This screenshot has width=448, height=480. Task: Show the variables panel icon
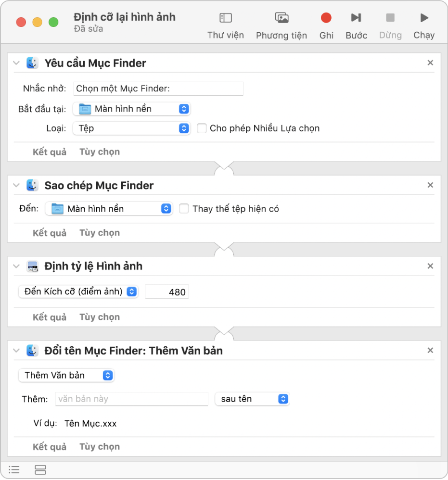40,469
